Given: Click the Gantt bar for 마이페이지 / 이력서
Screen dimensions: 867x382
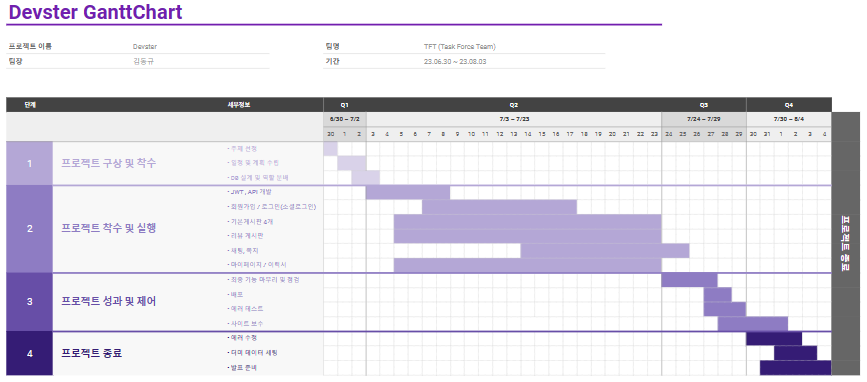Looking at the screenshot, I should pos(528,265).
